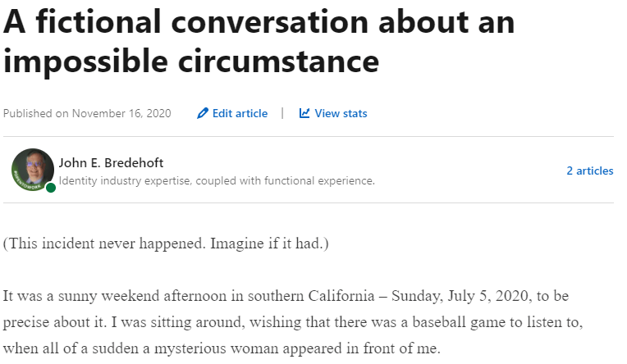The image size is (627, 364).
Task: Click the author name John E. Bredehoft
Action: (x=111, y=162)
